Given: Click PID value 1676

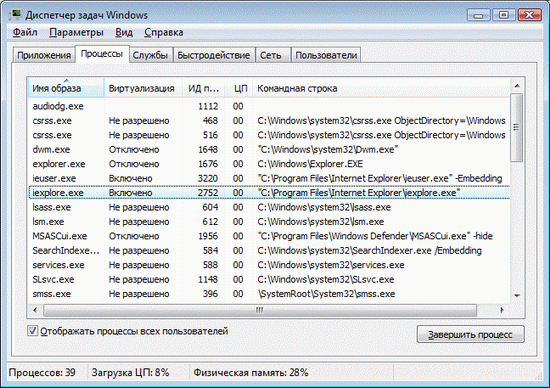Looking at the screenshot, I should pos(208,164).
